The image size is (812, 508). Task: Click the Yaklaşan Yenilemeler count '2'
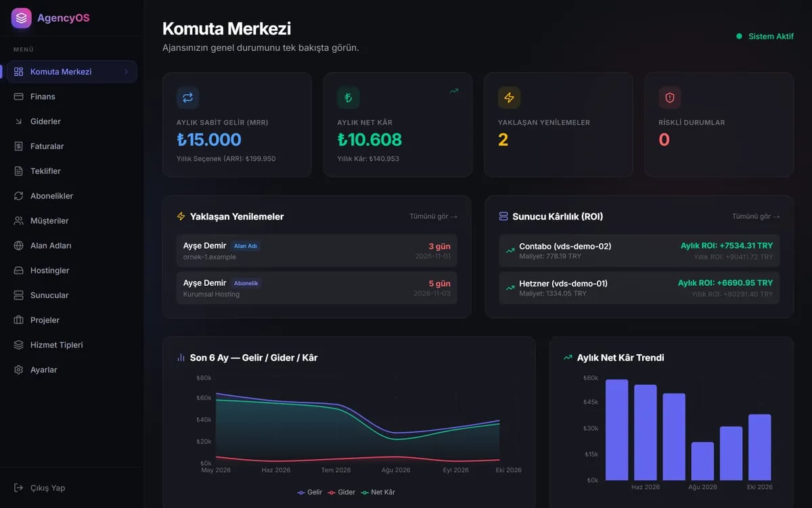(x=503, y=140)
